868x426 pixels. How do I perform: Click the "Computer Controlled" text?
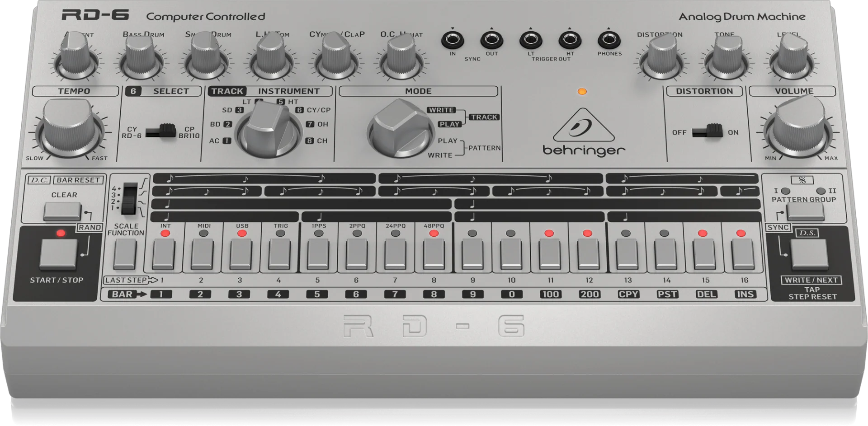(x=206, y=17)
